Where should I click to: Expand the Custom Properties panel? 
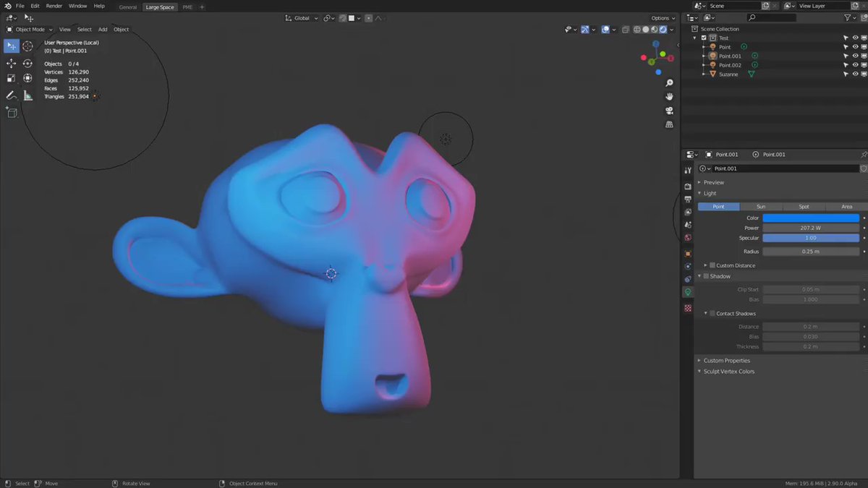pyautogui.click(x=727, y=360)
